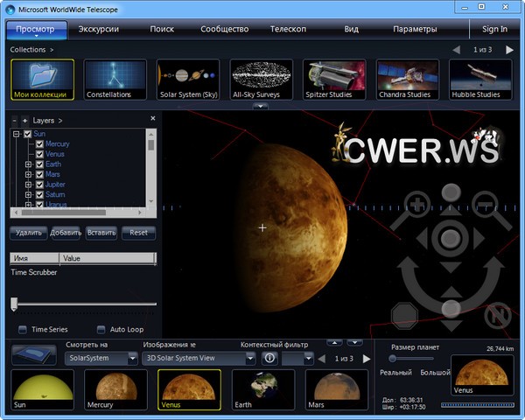Expand the Earth tree node
Screen dimensions: 525x420
point(28,164)
